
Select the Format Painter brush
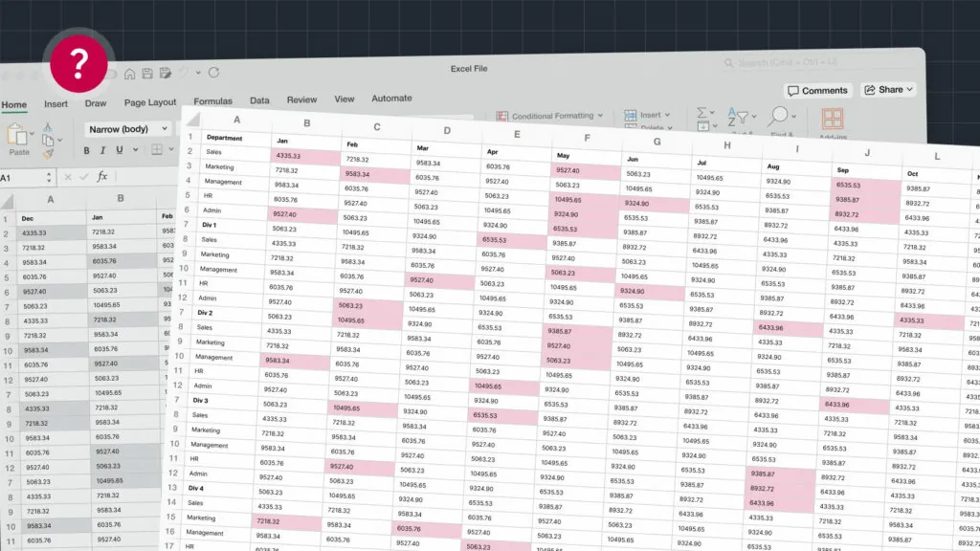point(48,153)
